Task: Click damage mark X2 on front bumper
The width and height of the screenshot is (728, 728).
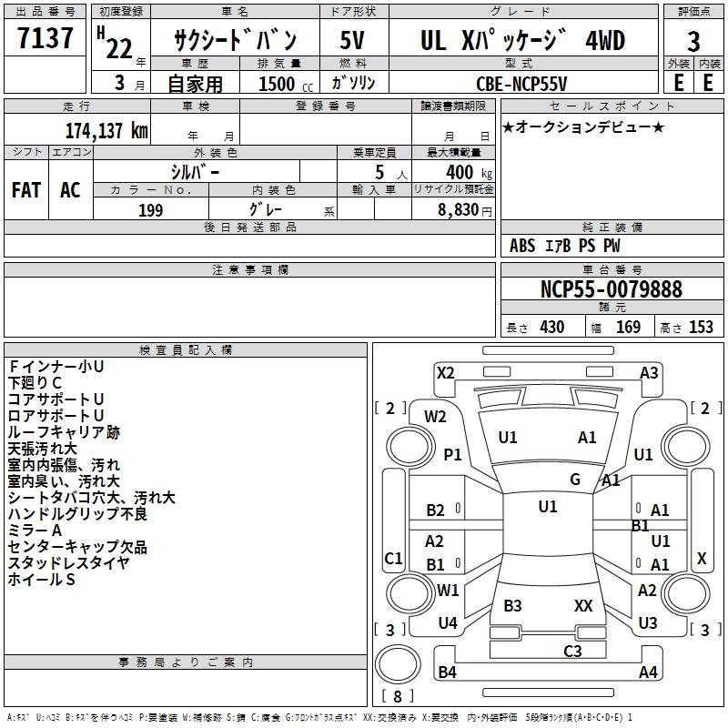Action: pyautogui.click(x=445, y=373)
